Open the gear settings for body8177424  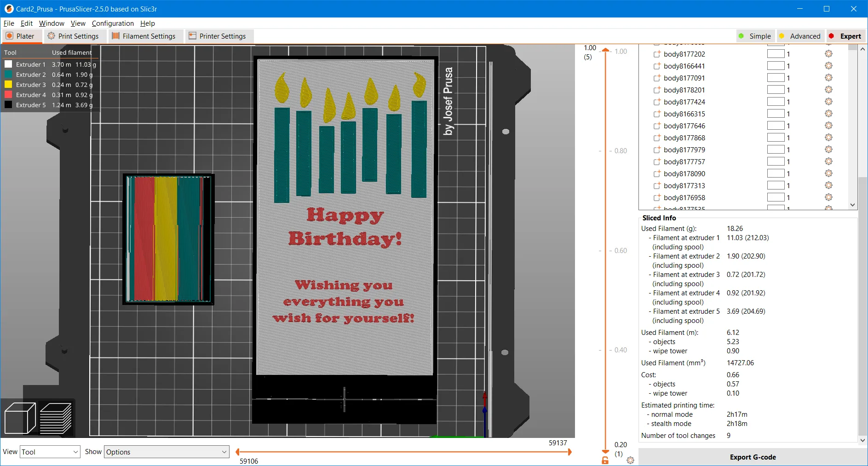tap(828, 101)
